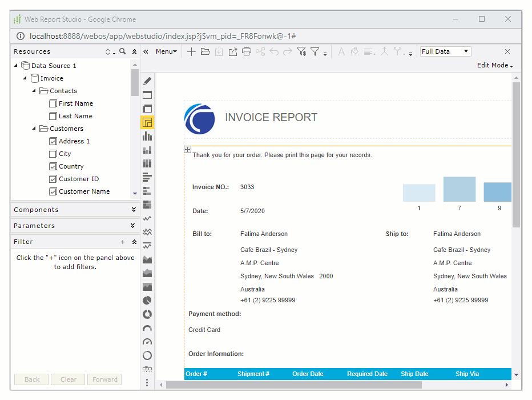Viewport: 532px width, 400px height.
Task: Toggle the Country field checkbox
Action: (x=52, y=166)
